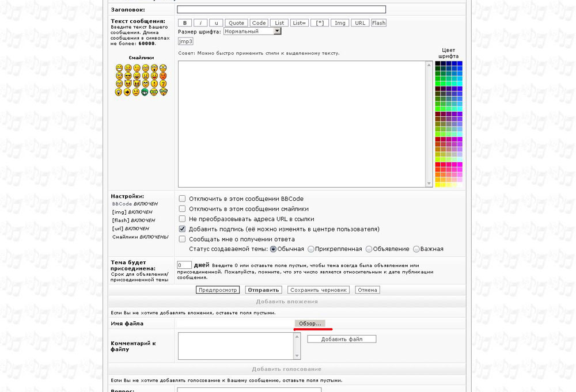Select the 'Прикрепленная' topic status radio
Screen dimensions: 576x392
tap(311, 249)
